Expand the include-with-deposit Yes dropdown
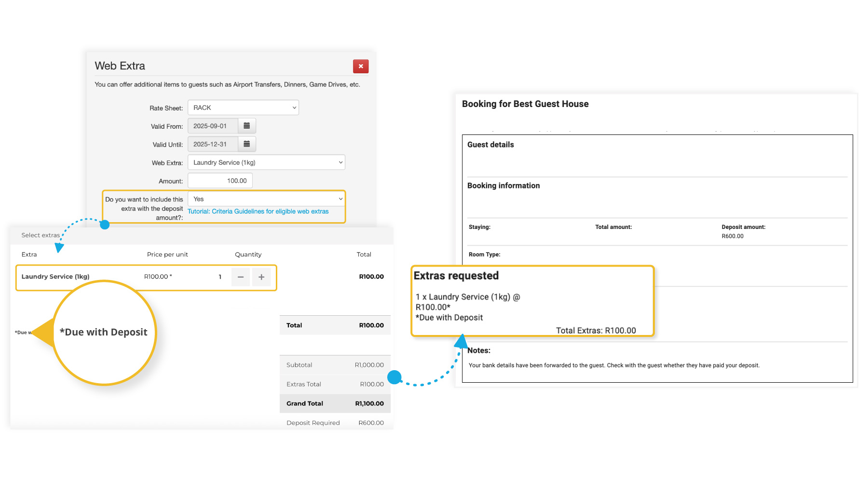868x482 pixels. [266, 199]
